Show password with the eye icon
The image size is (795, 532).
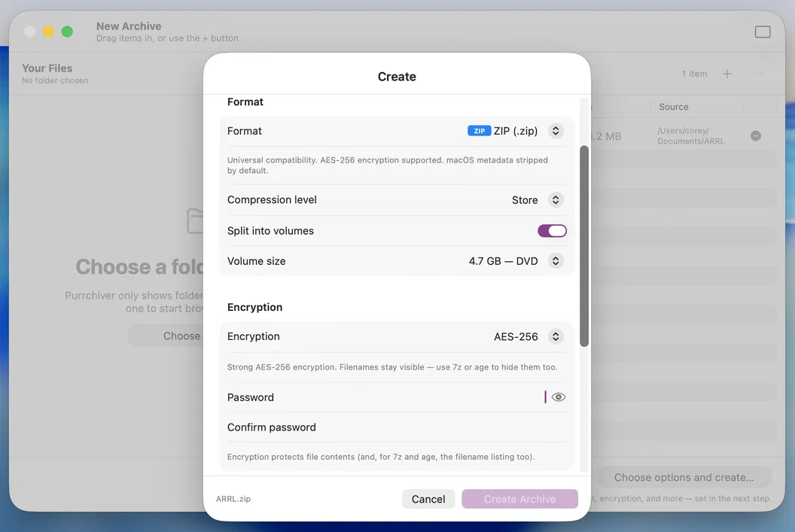(558, 397)
